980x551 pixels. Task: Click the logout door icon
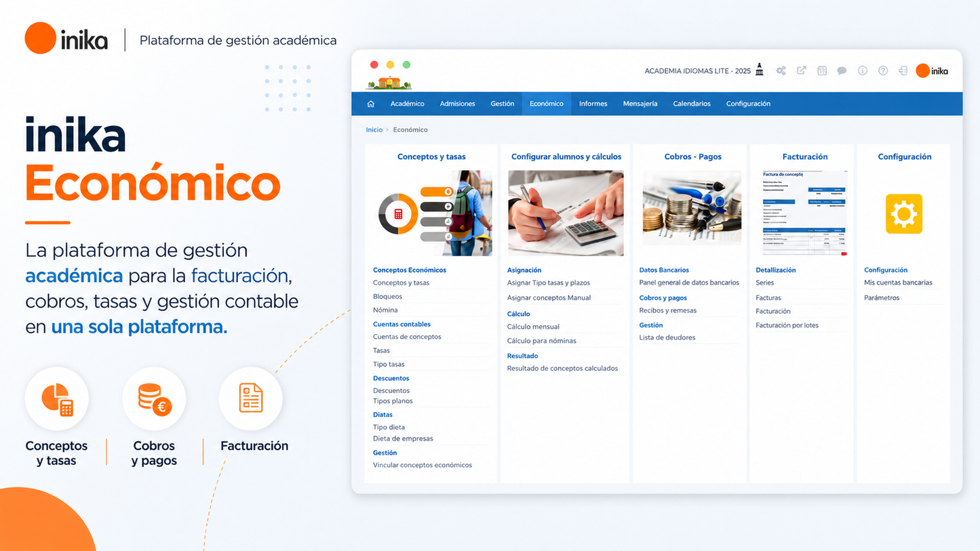tap(903, 70)
